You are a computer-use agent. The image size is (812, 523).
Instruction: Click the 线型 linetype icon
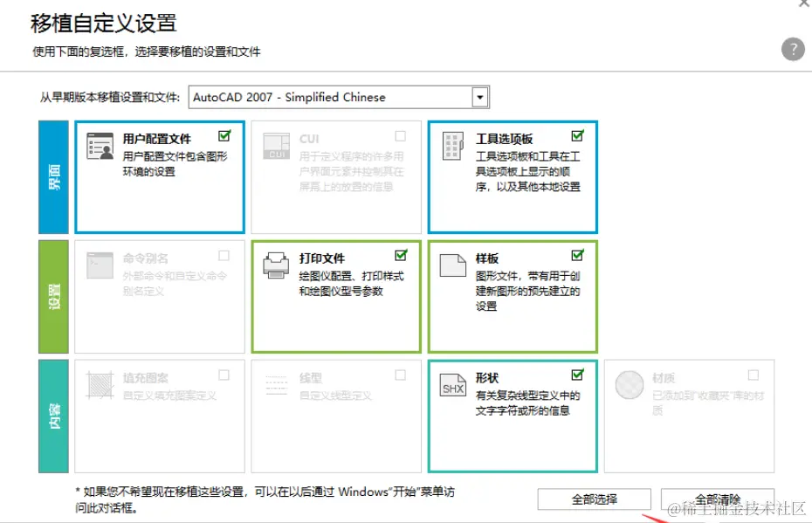tap(275, 382)
